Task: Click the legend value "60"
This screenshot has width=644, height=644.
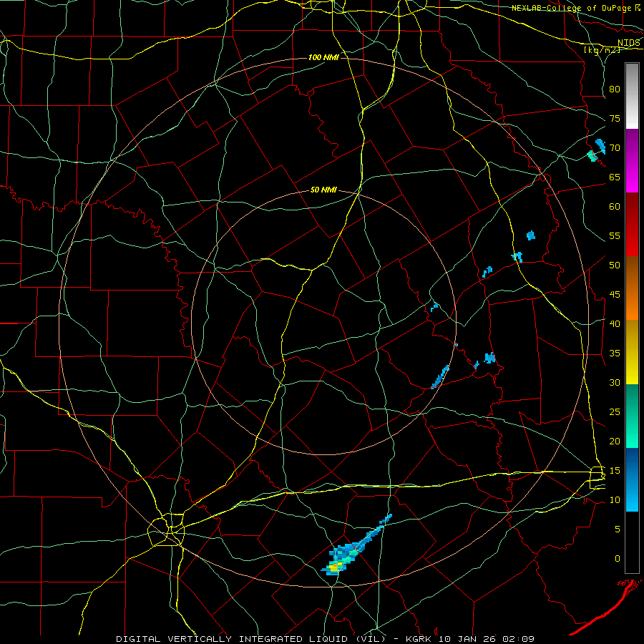Action: coord(615,207)
